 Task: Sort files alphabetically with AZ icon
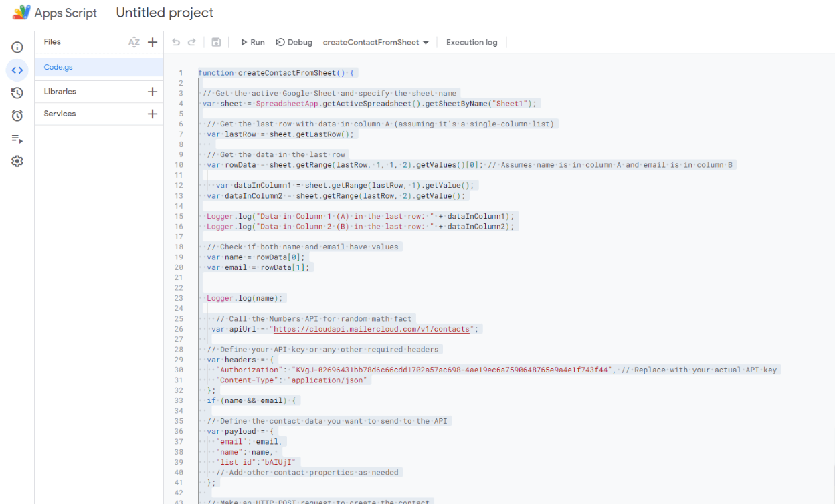point(134,42)
